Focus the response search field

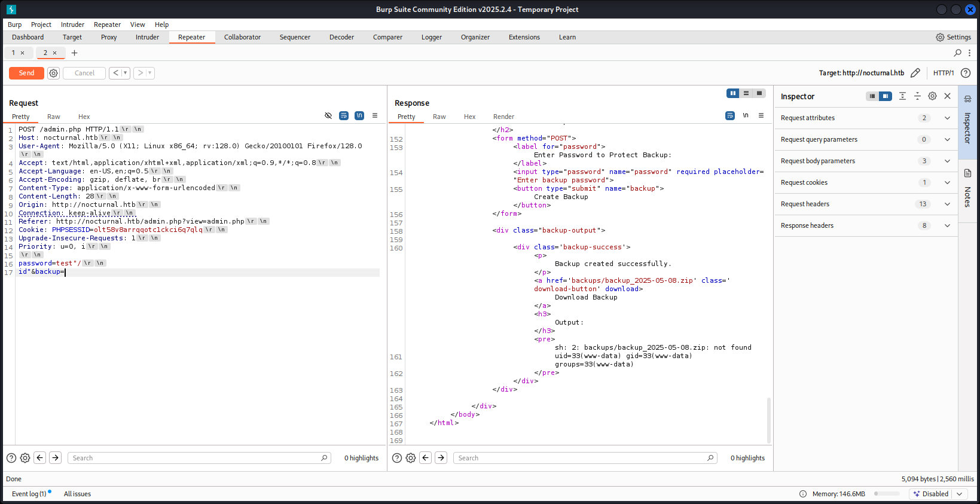585,458
